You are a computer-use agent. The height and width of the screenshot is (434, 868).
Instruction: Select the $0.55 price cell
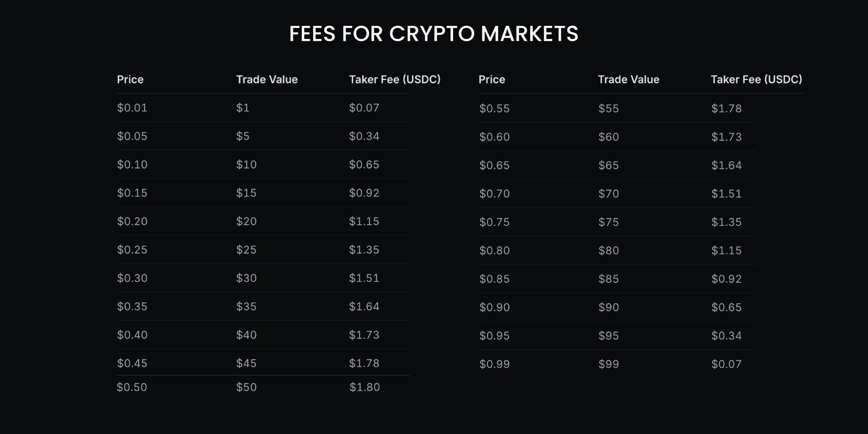click(x=494, y=108)
